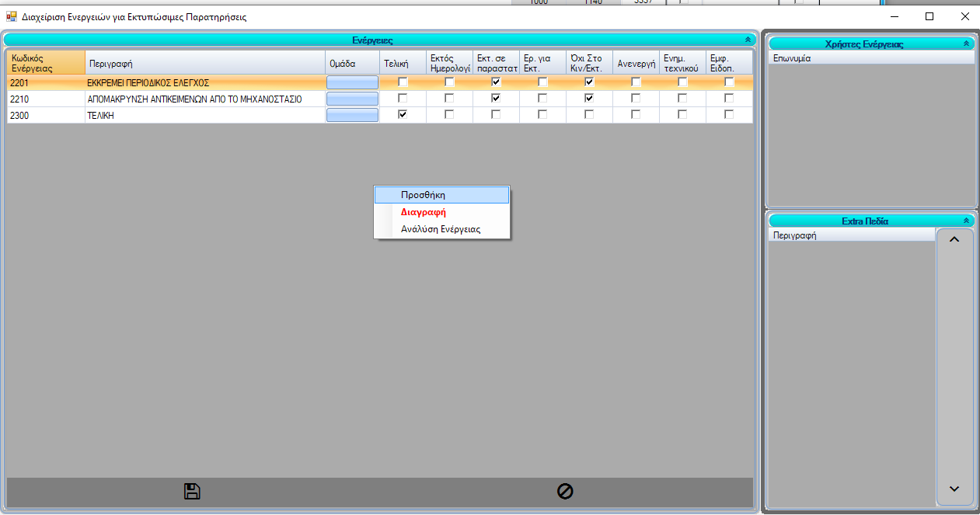The height and width of the screenshot is (515, 980).
Task: Collapse the Ενέργειες panel chevron
Action: (748, 40)
